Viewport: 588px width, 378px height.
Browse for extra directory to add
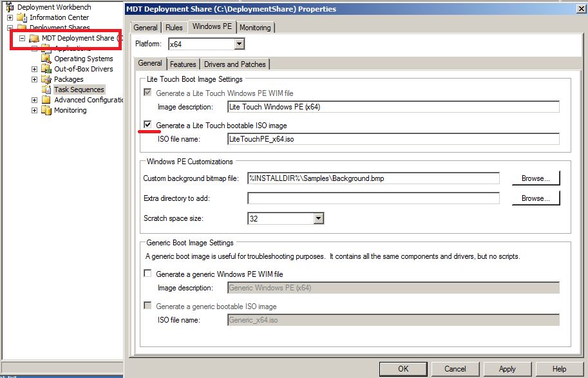point(536,198)
